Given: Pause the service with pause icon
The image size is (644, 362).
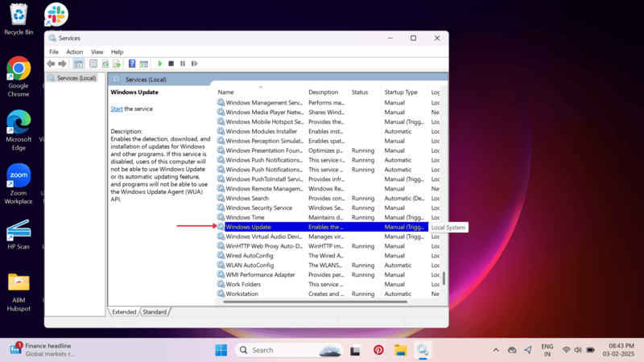Looking at the screenshot, I should (x=183, y=64).
